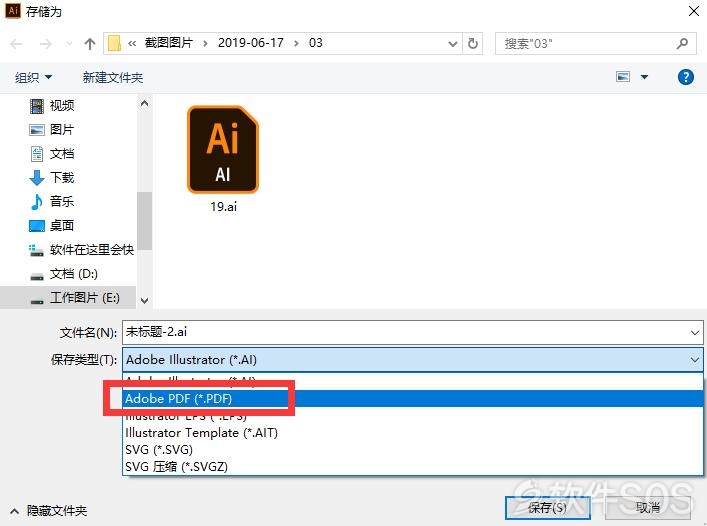
Task: Select 文档 (D:) drive
Action: coord(73,274)
